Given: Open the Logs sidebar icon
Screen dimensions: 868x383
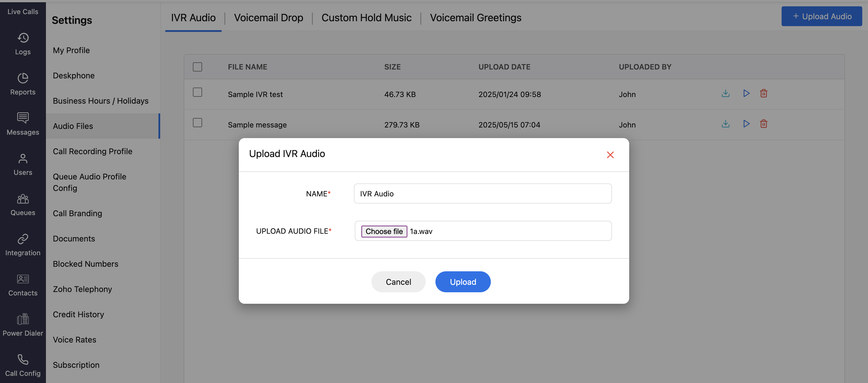Looking at the screenshot, I should click(23, 38).
